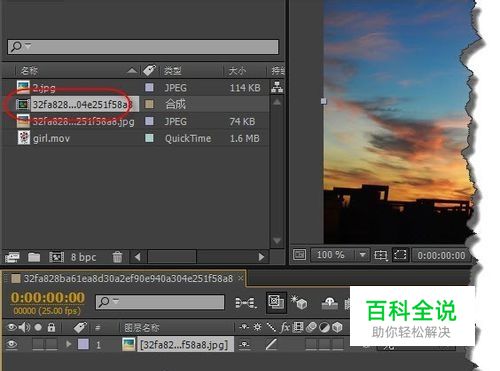Enable 3D layer box for layer 1
500x371 pixels.
(x=337, y=344)
